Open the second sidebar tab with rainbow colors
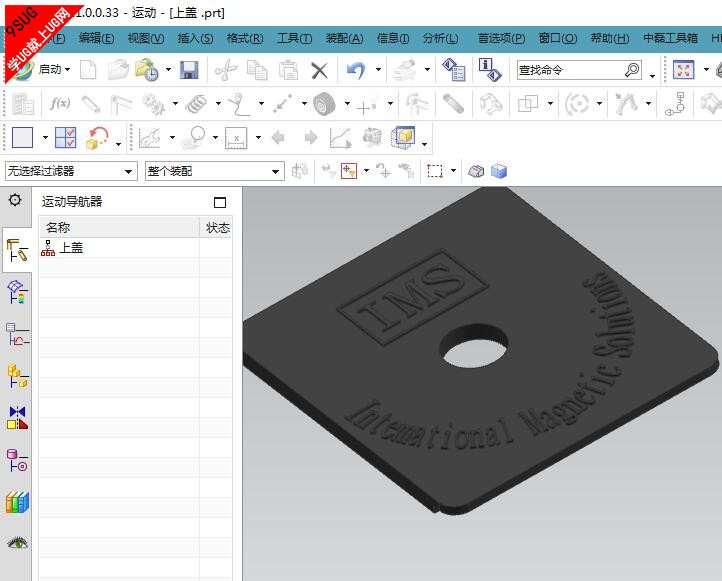Image resolution: width=722 pixels, height=581 pixels. tap(17, 292)
